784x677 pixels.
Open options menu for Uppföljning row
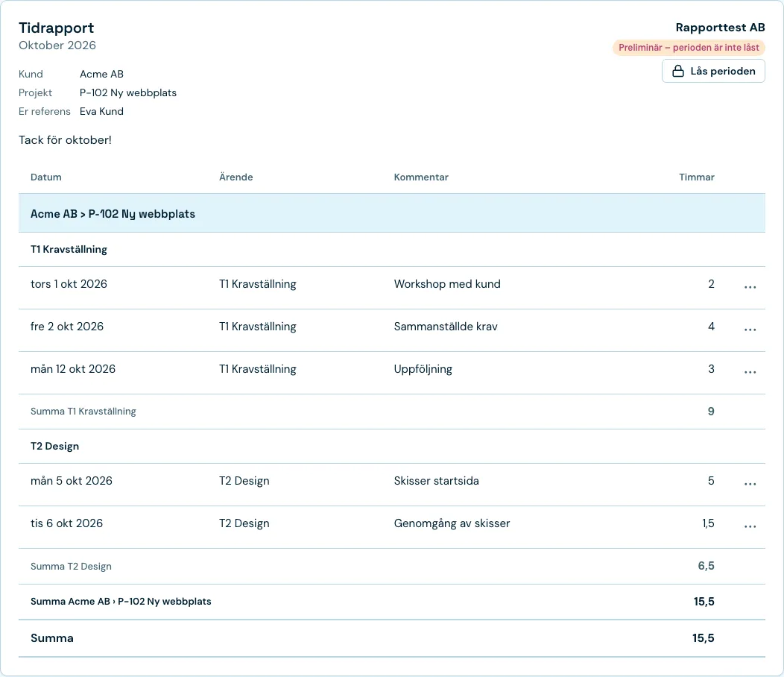750,372
